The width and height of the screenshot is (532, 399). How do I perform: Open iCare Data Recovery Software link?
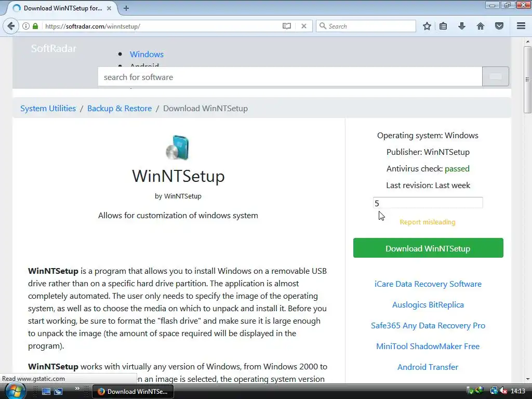point(428,284)
